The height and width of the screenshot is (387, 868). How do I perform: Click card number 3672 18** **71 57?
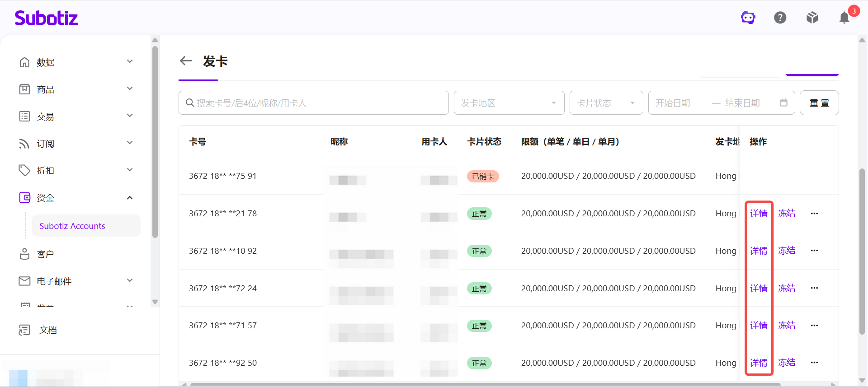(x=223, y=326)
